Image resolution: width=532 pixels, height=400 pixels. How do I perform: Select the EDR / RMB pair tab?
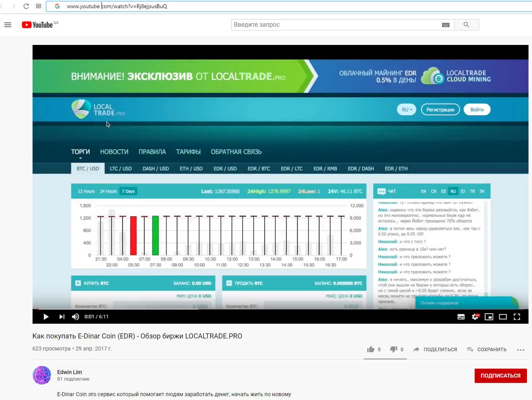point(325,168)
